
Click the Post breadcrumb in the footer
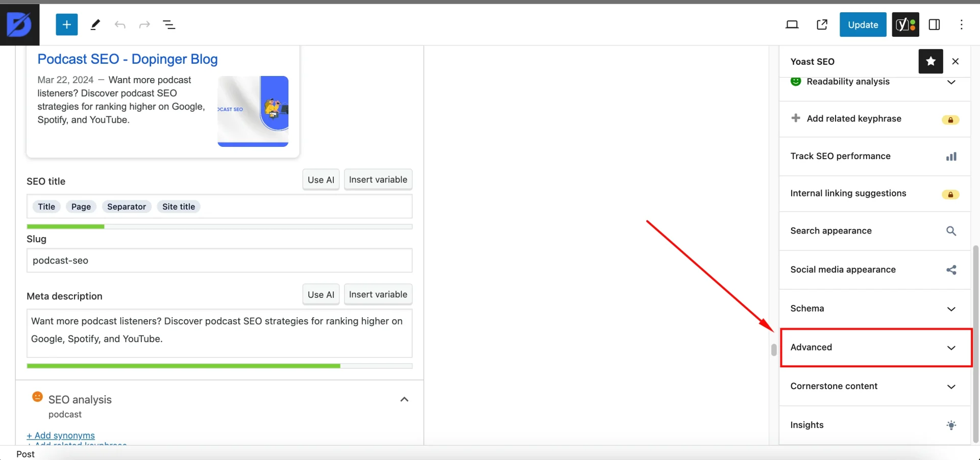[x=26, y=454]
